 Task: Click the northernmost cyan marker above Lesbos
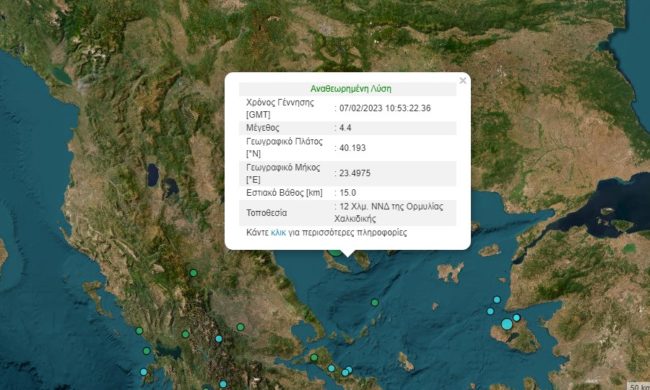497,300
